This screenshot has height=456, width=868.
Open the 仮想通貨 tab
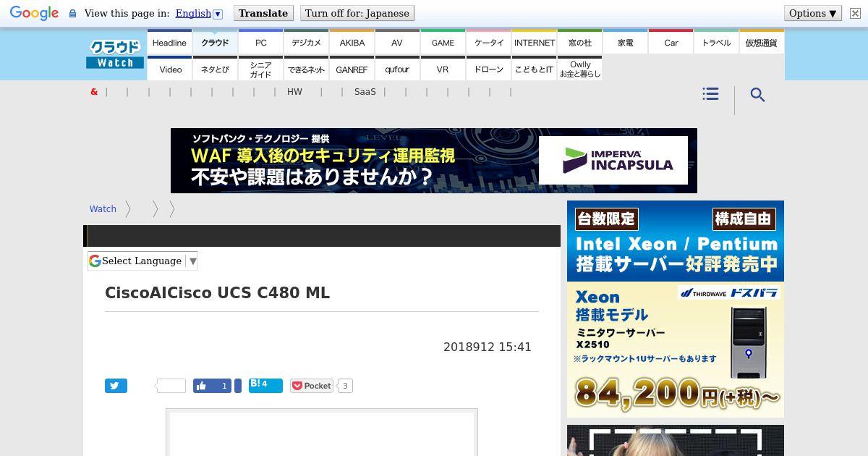coord(762,43)
